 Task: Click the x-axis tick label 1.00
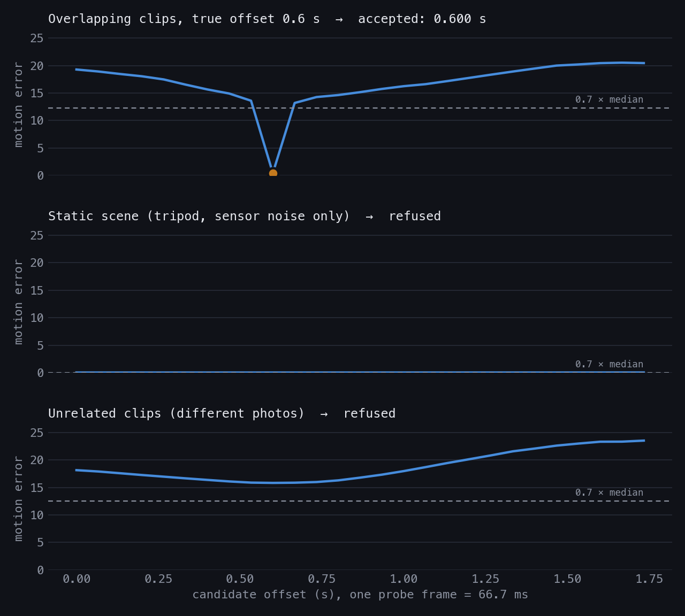pyautogui.click(x=404, y=579)
